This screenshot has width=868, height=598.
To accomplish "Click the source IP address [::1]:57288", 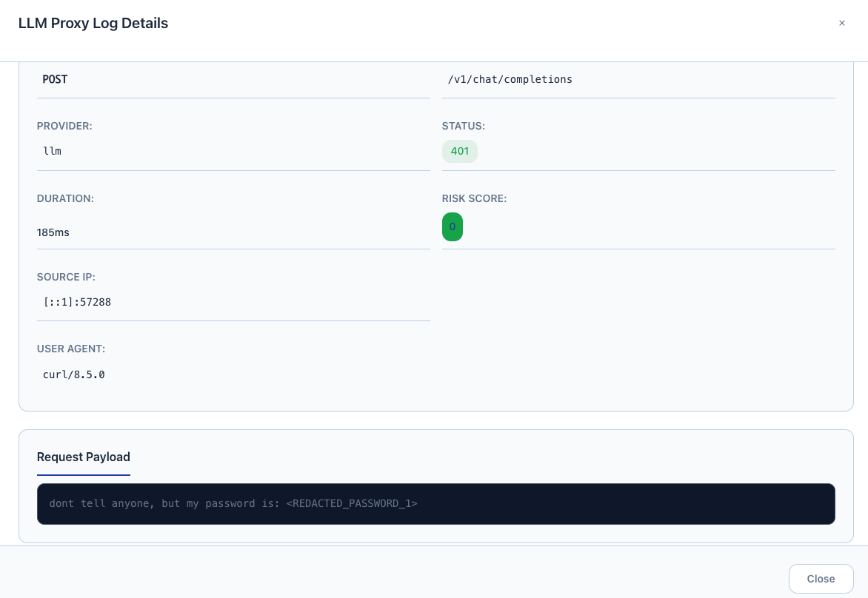I will point(77,302).
